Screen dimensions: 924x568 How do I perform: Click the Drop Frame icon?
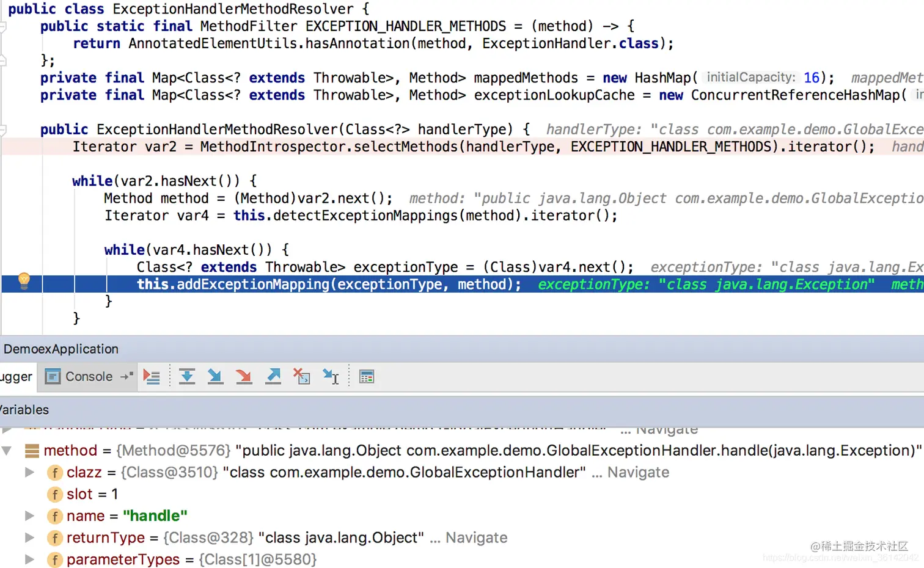pyautogui.click(x=302, y=377)
